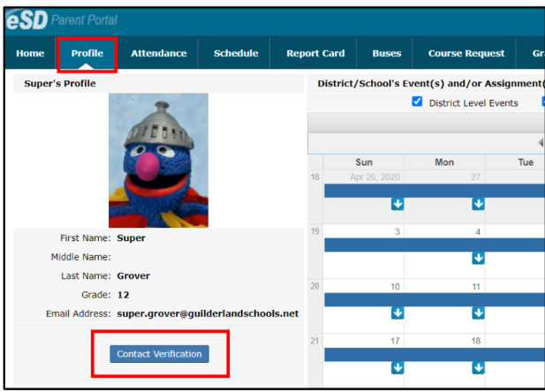Toggle the District Level Events checkbox

pyautogui.click(x=417, y=102)
